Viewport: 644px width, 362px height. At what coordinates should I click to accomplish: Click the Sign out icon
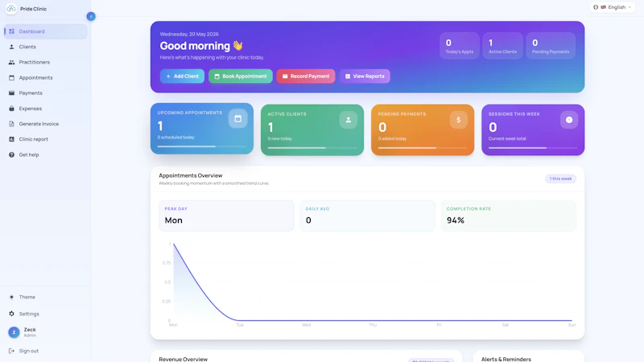tap(11, 351)
